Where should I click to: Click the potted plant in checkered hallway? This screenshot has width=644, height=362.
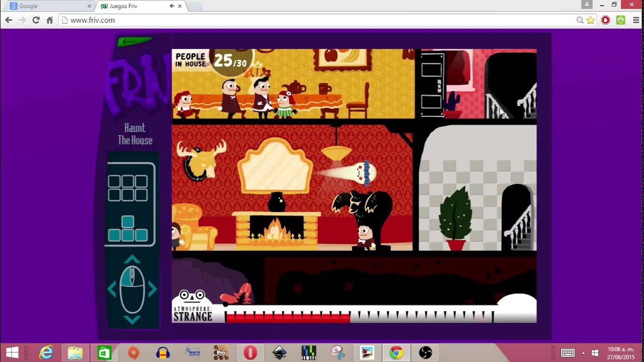[x=455, y=219]
